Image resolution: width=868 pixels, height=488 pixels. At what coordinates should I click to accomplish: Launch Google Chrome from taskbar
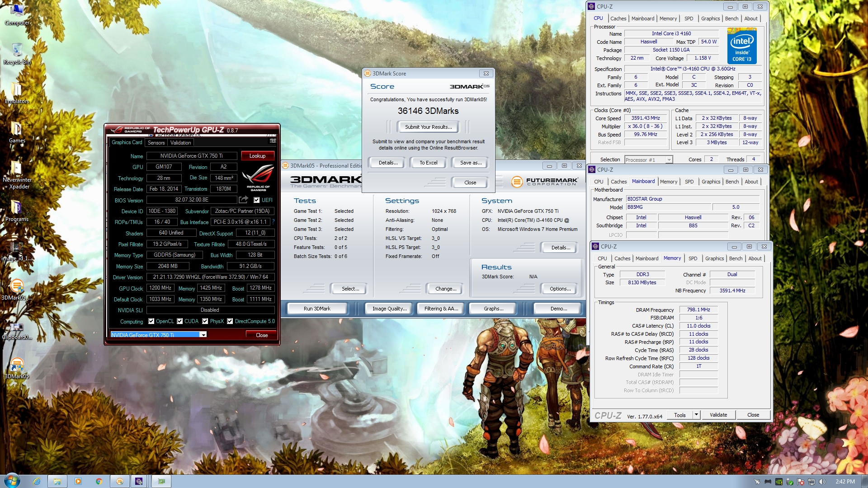coord(99,481)
